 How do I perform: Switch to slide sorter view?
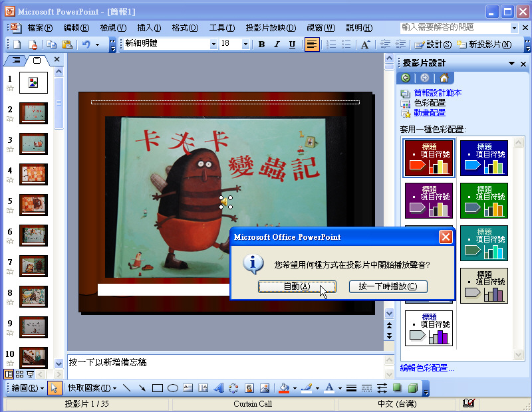(19, 374)
